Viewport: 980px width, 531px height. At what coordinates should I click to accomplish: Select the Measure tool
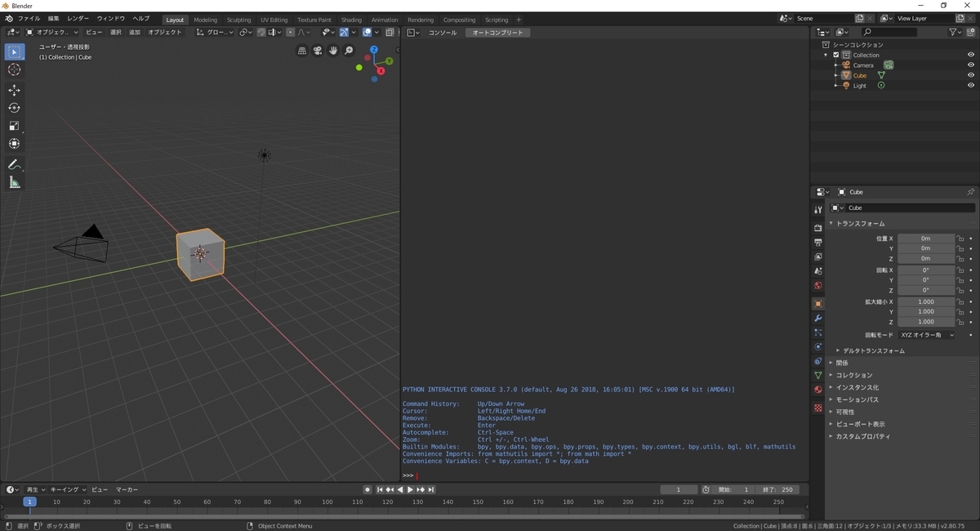(14, 181)
